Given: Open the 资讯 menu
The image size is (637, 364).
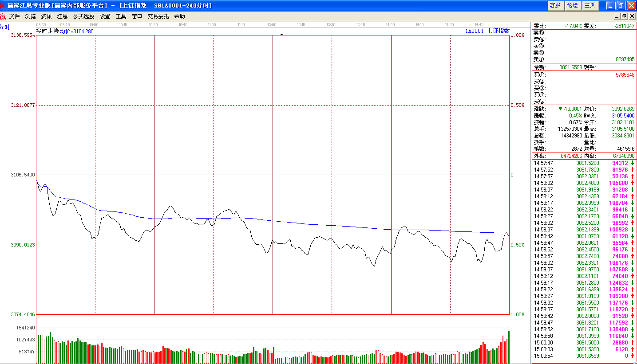Looking at the screenshot, I should 46,16.
